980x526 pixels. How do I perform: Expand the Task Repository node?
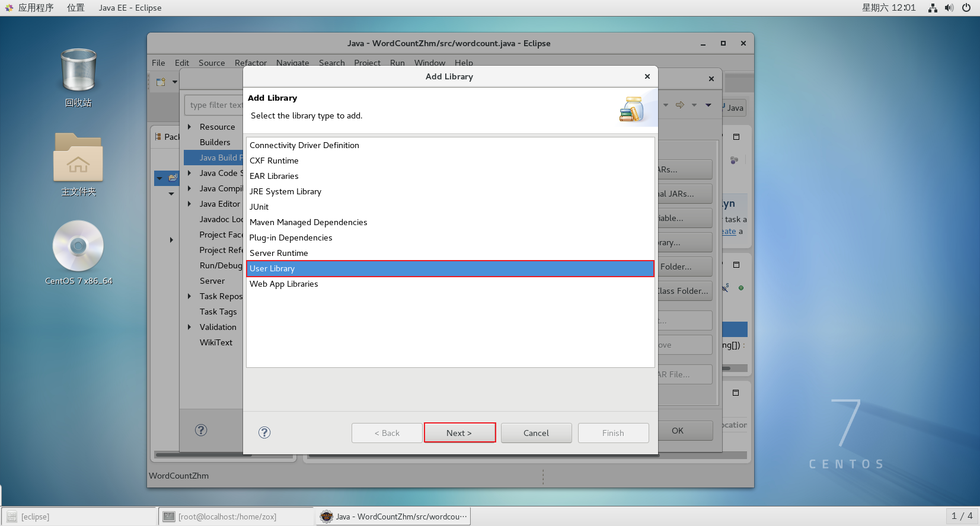[x=190, y=296]
